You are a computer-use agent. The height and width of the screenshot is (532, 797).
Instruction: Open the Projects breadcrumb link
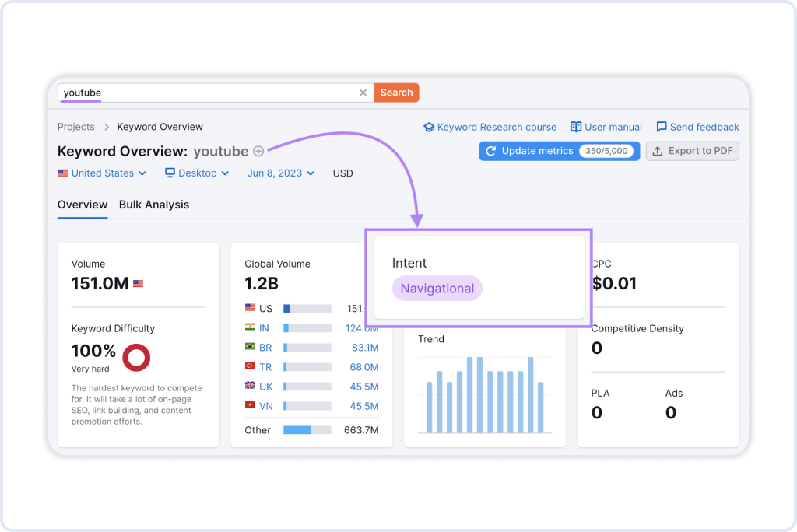point(75,127)
